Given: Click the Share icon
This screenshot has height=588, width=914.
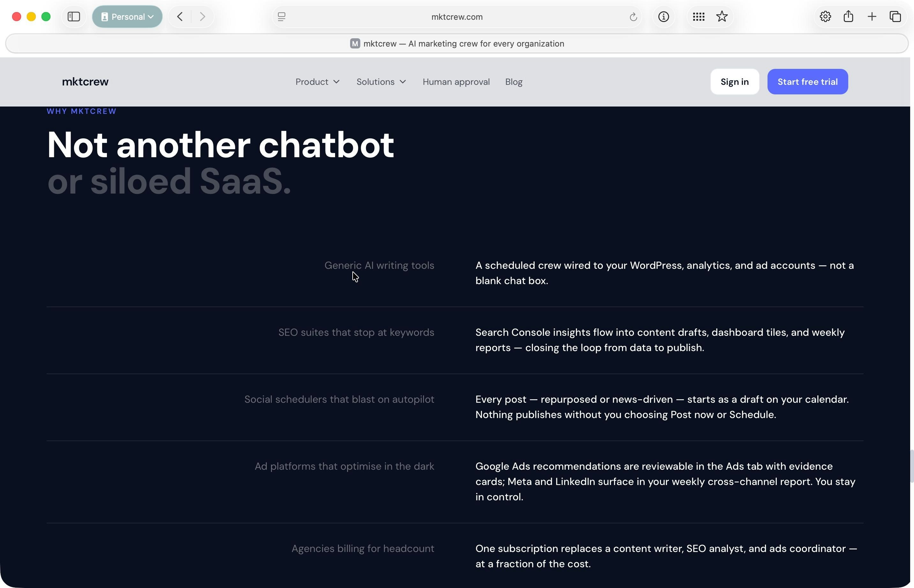Looking at the screenshot, I should pos(848,17).
